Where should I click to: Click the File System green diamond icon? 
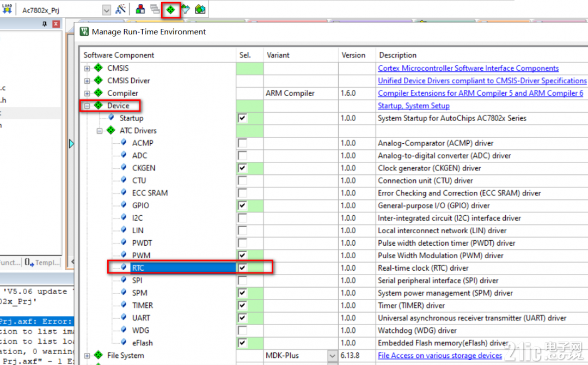point(99,355)
